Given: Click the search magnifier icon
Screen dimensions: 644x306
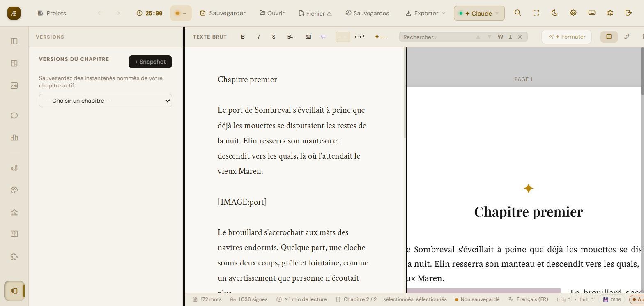Looking at the screenshot, I should coord(518,13).
